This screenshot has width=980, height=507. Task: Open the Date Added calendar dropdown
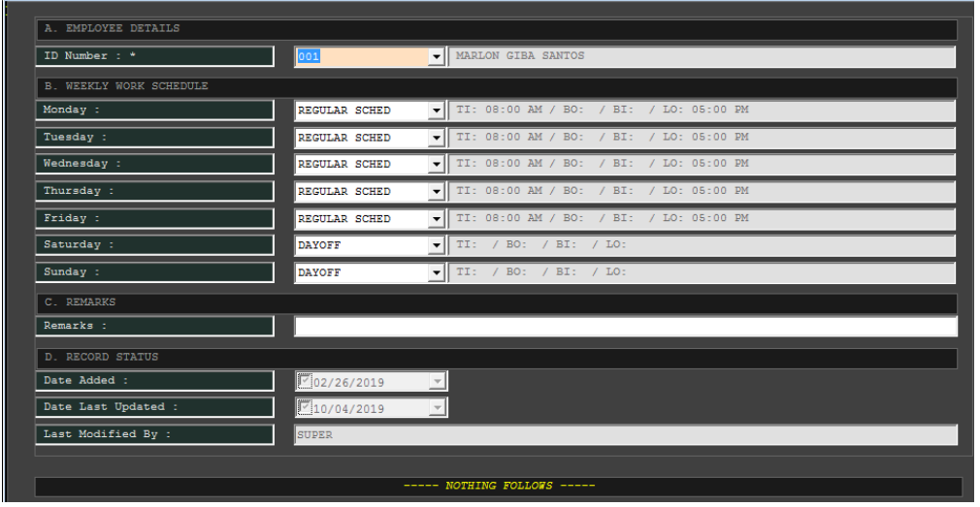[x=438, y=382]
